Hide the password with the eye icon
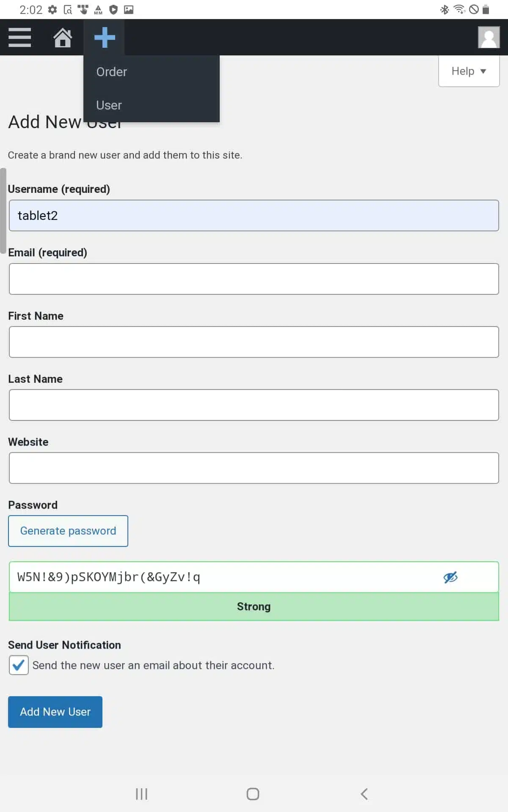 coord(450,577)
